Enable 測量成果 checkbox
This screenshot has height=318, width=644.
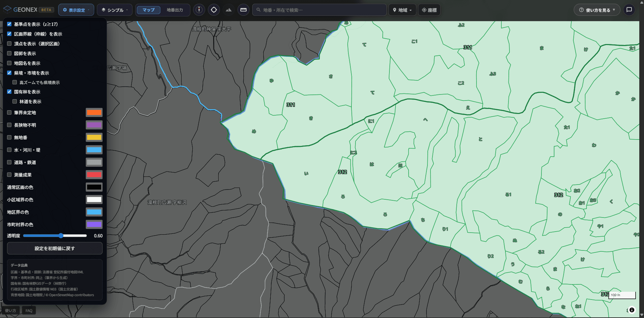coord(9,175)
